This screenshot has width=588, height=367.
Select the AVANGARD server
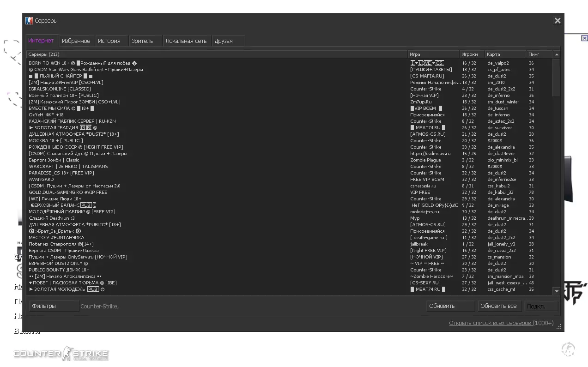[290, 180]
